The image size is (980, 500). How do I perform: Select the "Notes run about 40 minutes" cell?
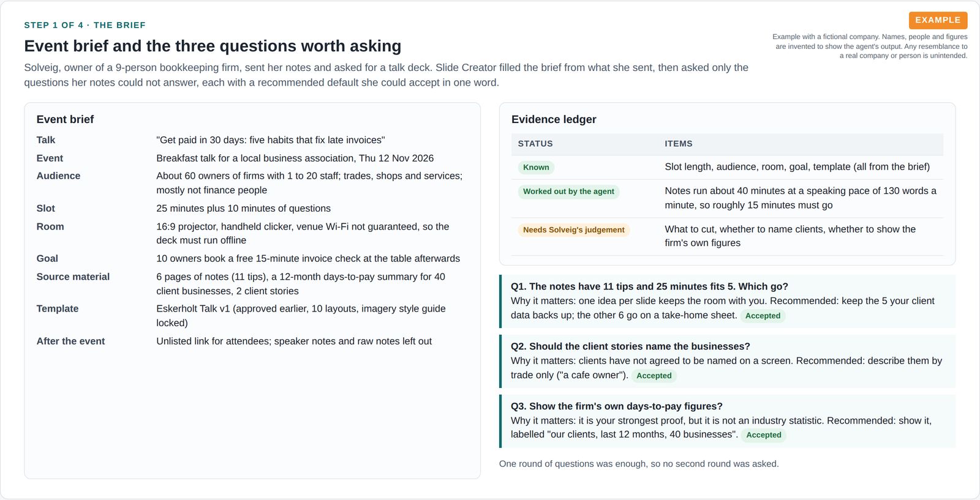pos(801,198)
